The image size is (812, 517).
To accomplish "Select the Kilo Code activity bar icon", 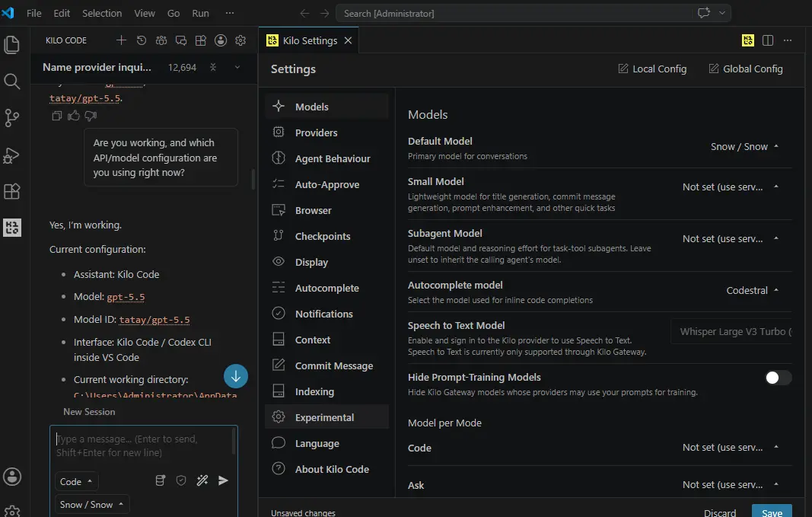I will [12, 228].
